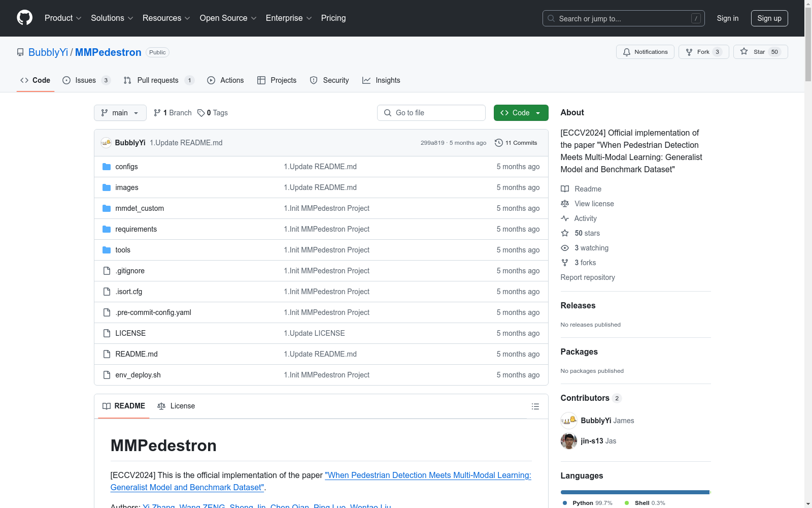Click the configs folder icon

point(107,167)
